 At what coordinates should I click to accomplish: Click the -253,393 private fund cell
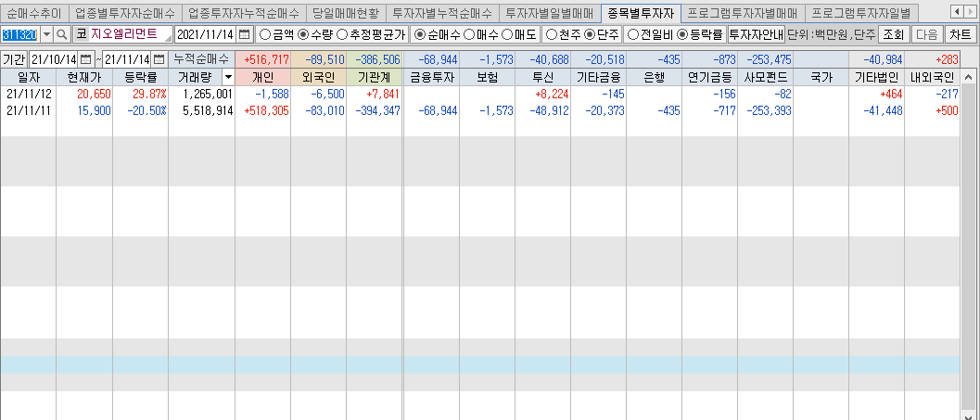coord(766,110)
